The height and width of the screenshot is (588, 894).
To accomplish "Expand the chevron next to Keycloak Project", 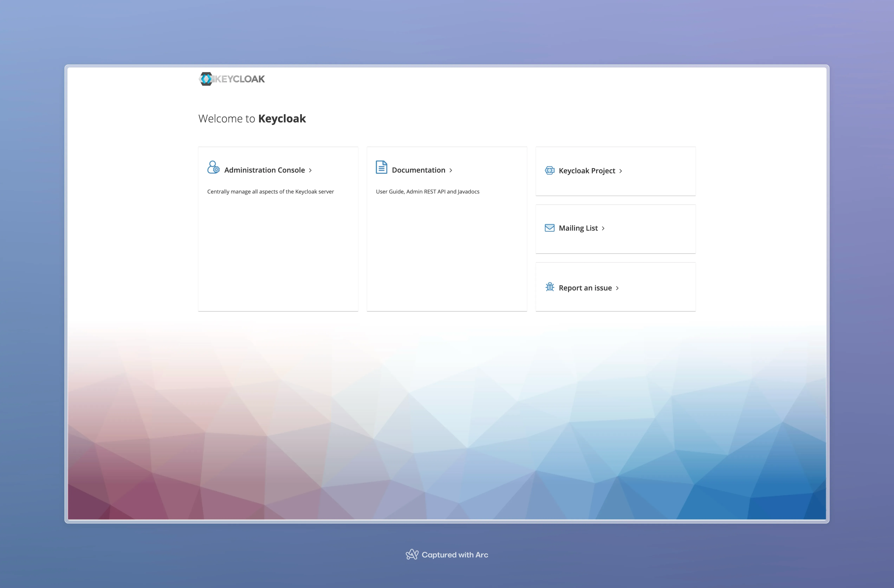I will [621, 171].
